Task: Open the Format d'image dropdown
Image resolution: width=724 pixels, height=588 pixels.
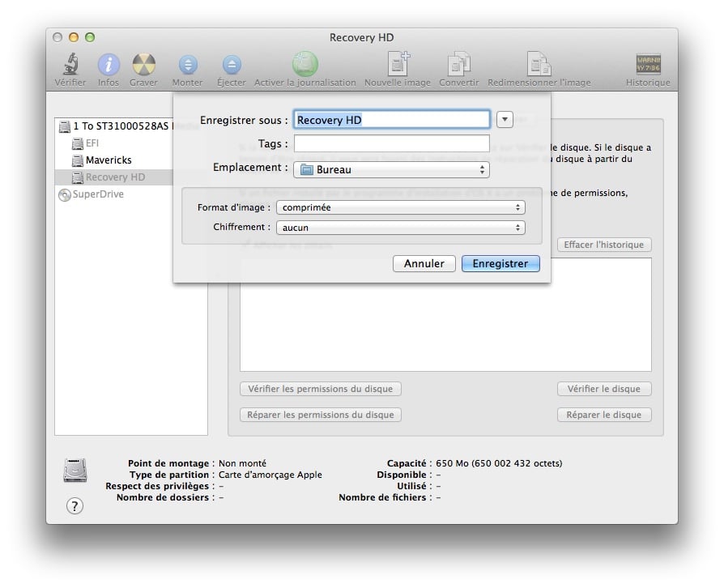Action: click(400, 207)
